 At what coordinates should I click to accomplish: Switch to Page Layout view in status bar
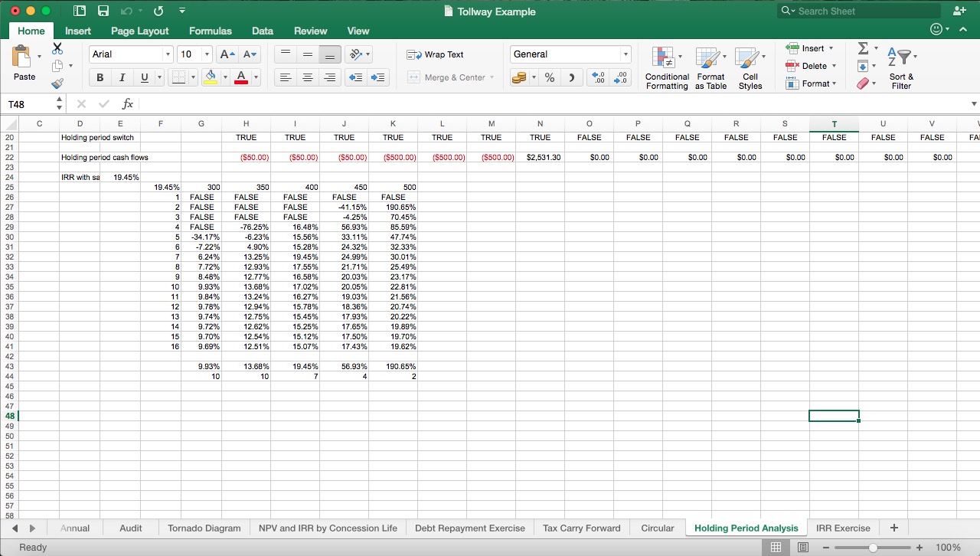pos(803,547)
